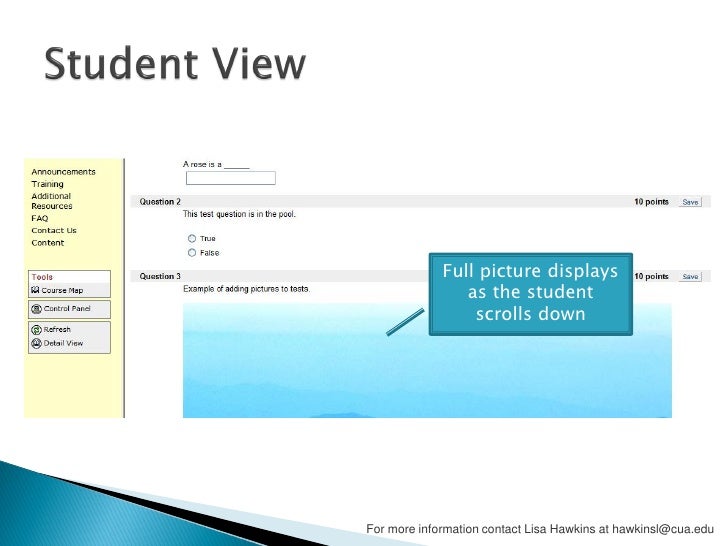
Task: Open Additional Resources menu item
Action: pos(52,201)
